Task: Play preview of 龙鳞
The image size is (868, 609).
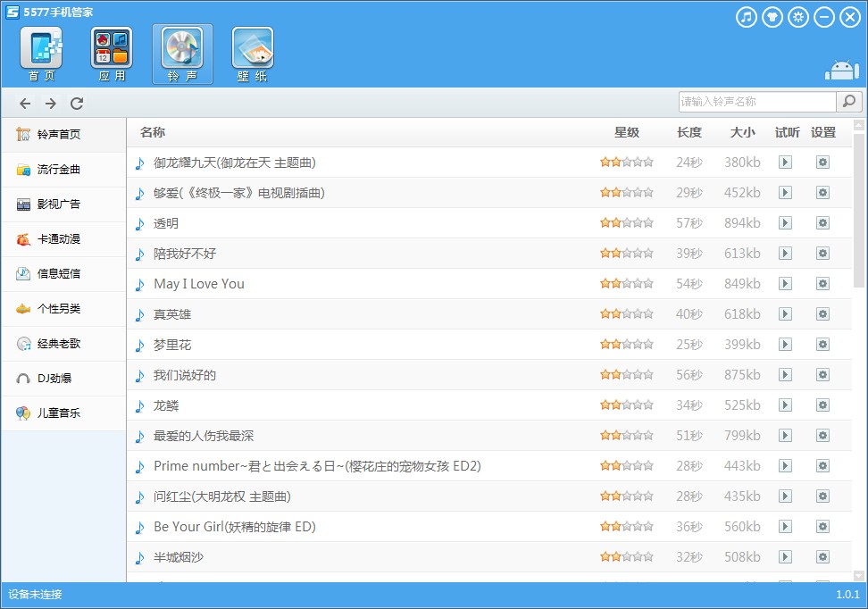Action: point(785,405)
